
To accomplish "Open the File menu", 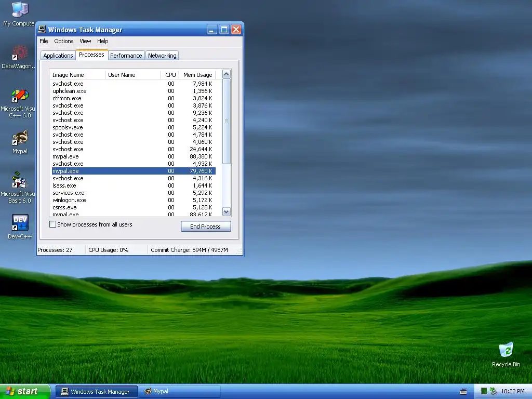I will point(44,41).
